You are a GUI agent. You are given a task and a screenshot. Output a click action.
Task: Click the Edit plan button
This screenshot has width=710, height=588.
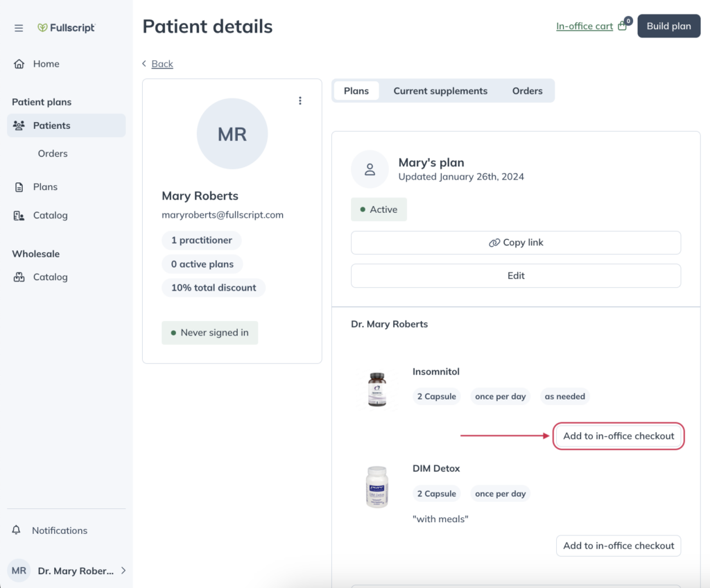516,276
